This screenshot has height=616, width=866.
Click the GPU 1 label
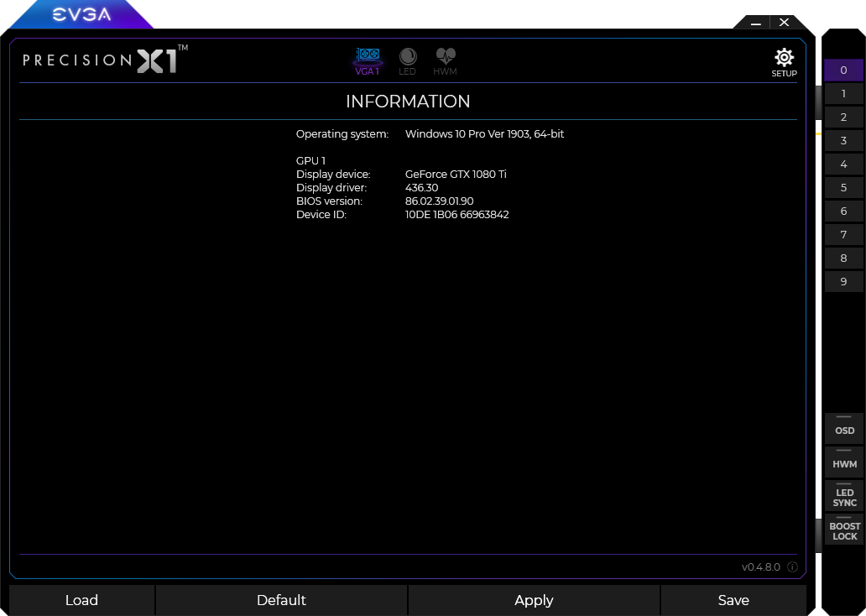[x=310, y=161]
